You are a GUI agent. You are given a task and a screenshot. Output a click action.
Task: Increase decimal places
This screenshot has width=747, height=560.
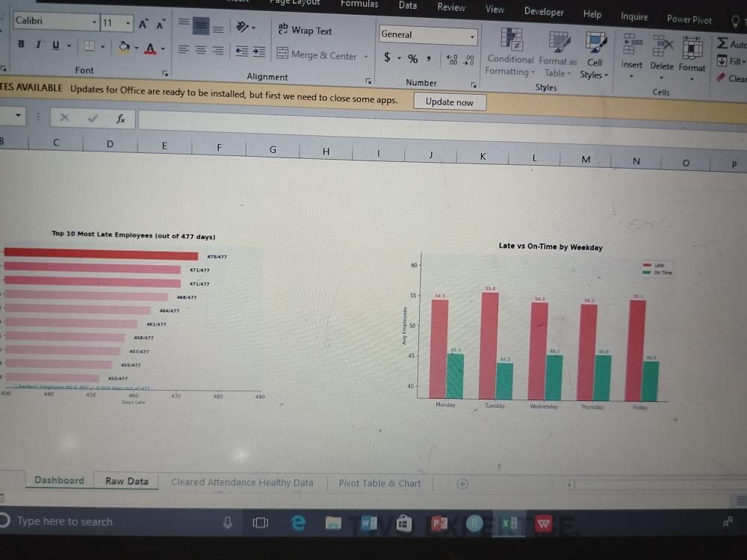pyautogui.click(x=452, y=60)
